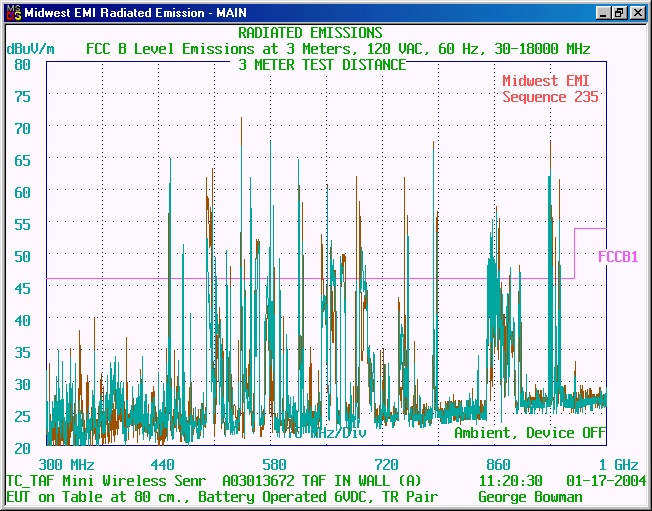The width and height of the screenshot is (652, 511).
Task: Click the FCCB1 limit line label
Action: coord(618,257)
